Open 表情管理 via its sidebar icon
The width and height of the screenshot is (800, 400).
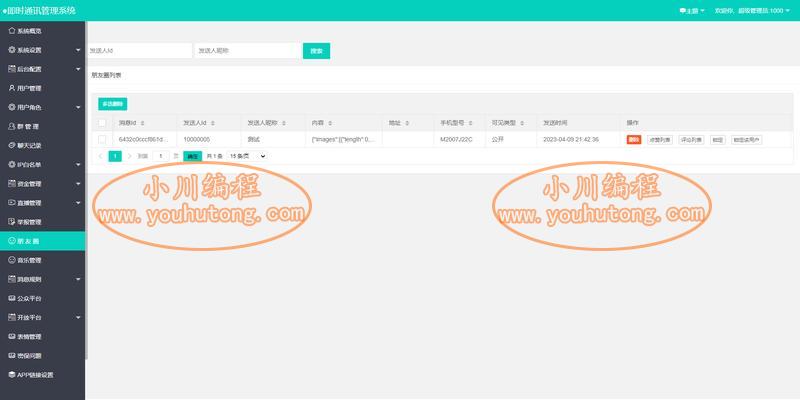tap(12, 336)
